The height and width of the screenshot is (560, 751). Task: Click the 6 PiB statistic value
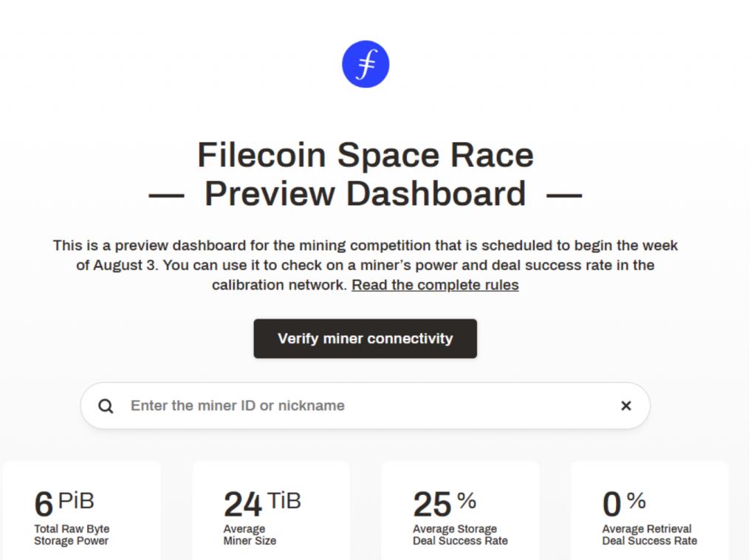[x=64, y=504]
